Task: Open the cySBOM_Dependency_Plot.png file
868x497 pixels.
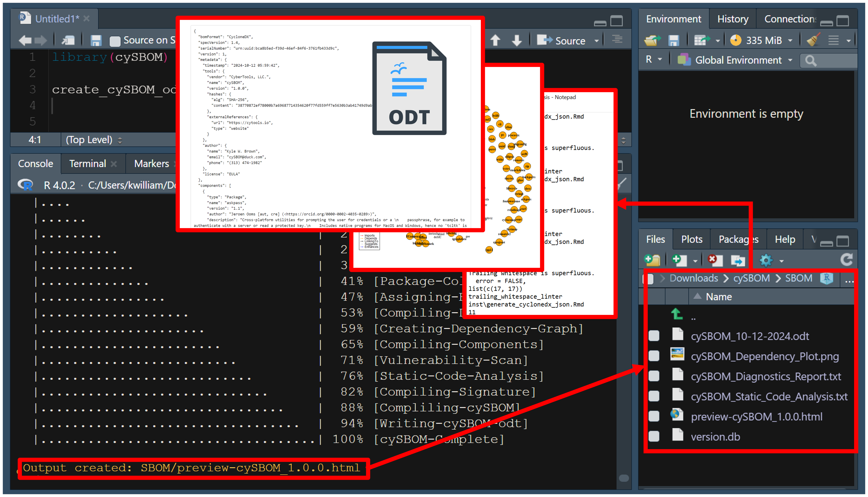Action: pyautogui.click(x=765, y=356)
